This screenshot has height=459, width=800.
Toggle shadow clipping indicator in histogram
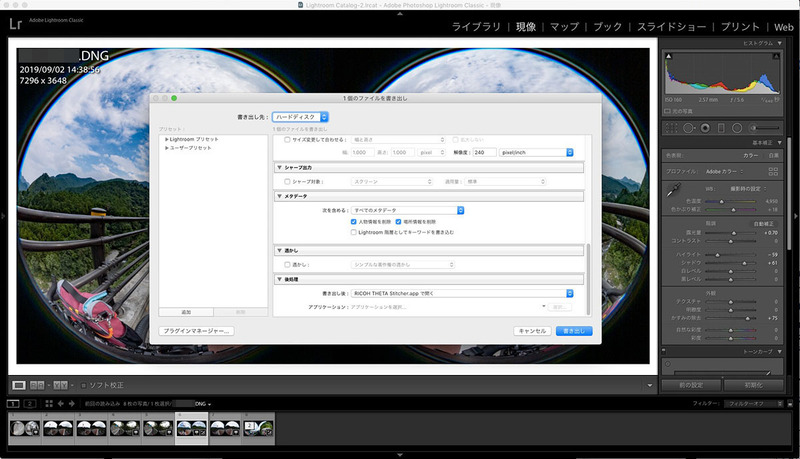[669, 56]
